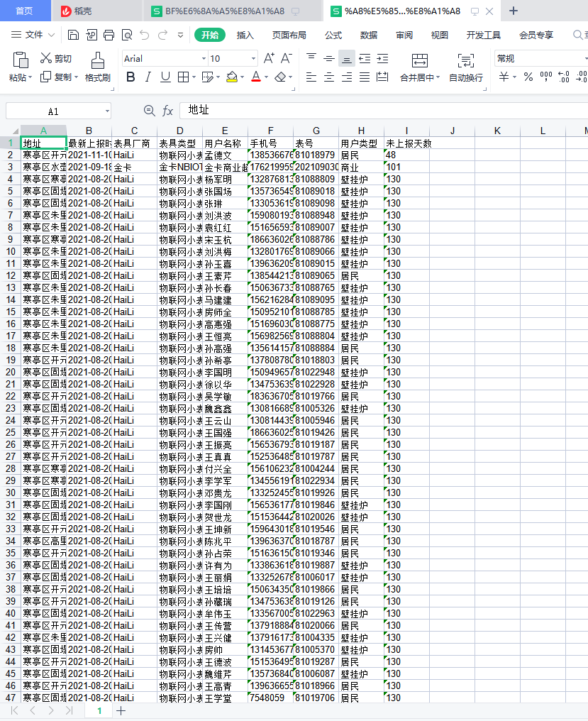Screen dimensions: 588x721
Task: Open the font size dropdown
Action: (253, 58)
